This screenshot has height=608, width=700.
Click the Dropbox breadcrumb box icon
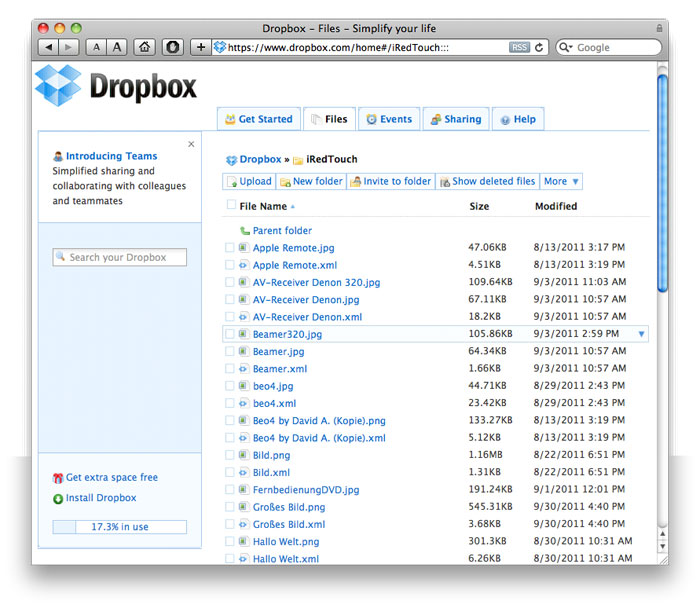[231, 160]
